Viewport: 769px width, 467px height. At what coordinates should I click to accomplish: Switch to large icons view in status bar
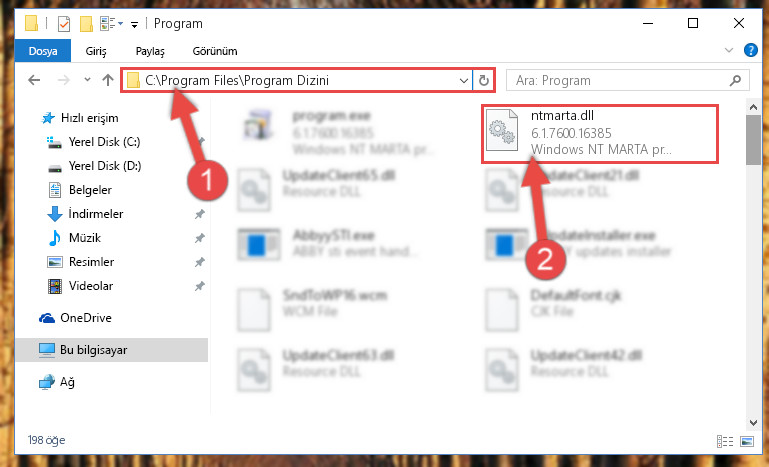[746, 441]
